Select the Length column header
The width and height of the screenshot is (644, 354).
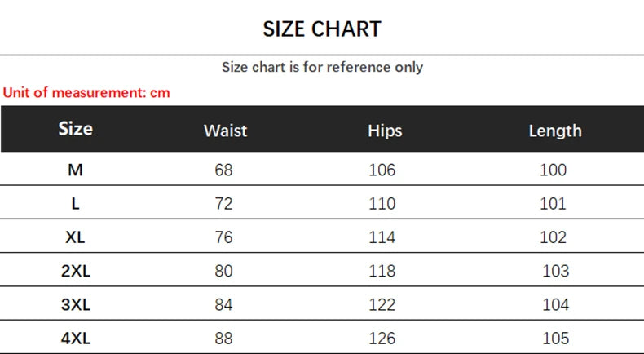click(x=555, y=131)
